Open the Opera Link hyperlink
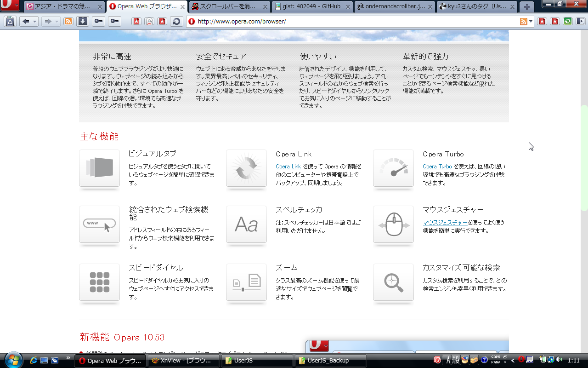The image size is (588, 368). click(288, 167)
